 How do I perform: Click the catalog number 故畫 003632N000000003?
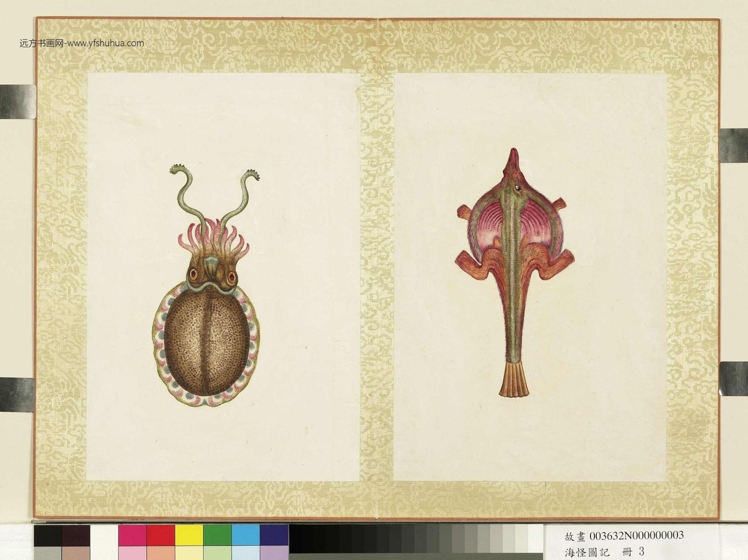[x=624, y=536]
